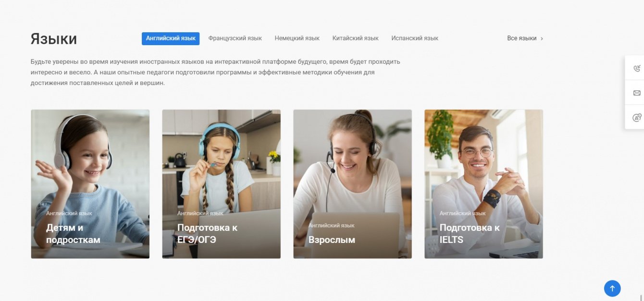This screenshot has width=644, height=301.
Task: Click the chevron next to Все языки
Action: tap(542, 38)
